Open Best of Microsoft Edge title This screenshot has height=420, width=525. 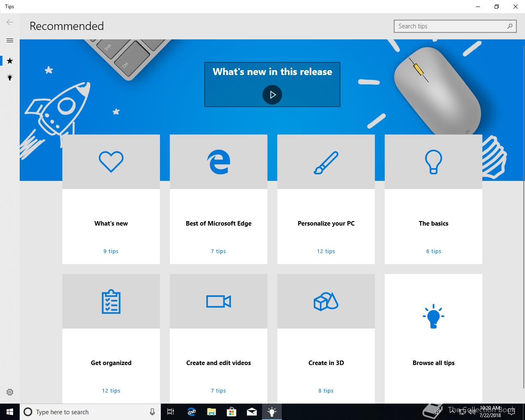click(219, 224)
